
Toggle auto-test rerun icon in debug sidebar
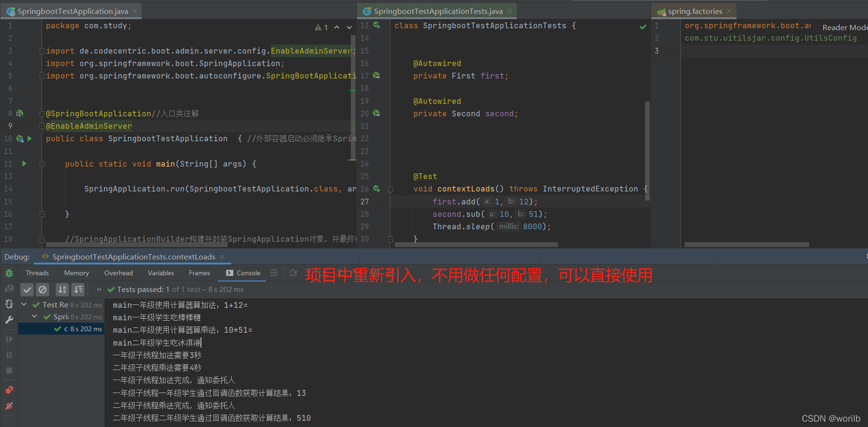(9, 304)
